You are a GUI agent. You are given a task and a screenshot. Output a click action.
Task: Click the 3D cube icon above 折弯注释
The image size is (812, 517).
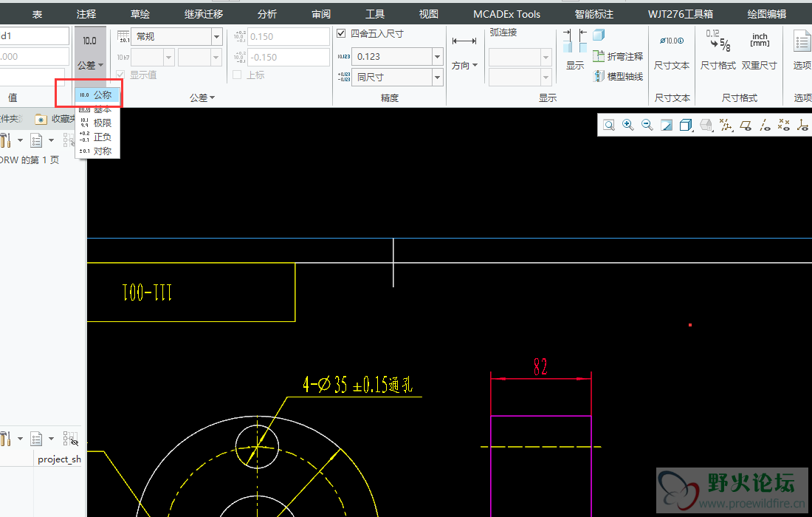pos(599,35)
